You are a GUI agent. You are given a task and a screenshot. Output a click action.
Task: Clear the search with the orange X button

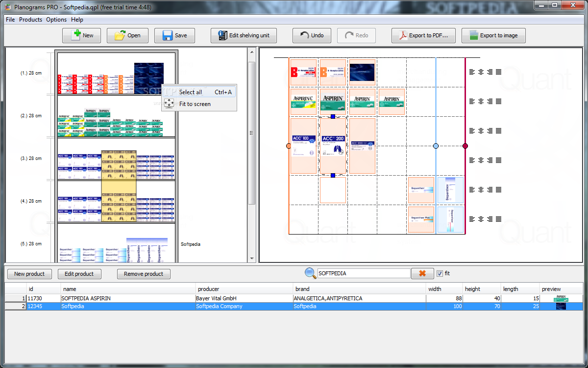(x=422, y=273)
